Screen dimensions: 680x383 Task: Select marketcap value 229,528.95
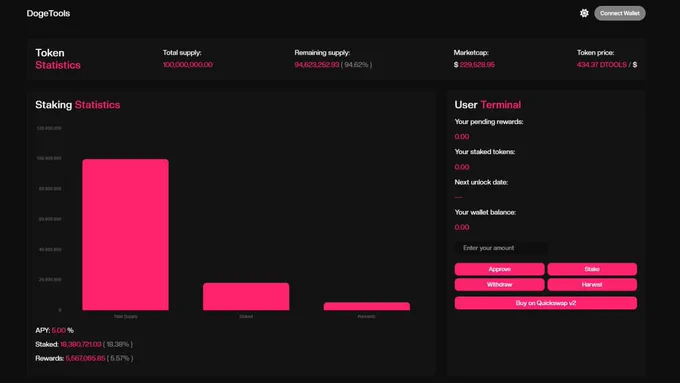pyautogui.click(x=477, y=65)
